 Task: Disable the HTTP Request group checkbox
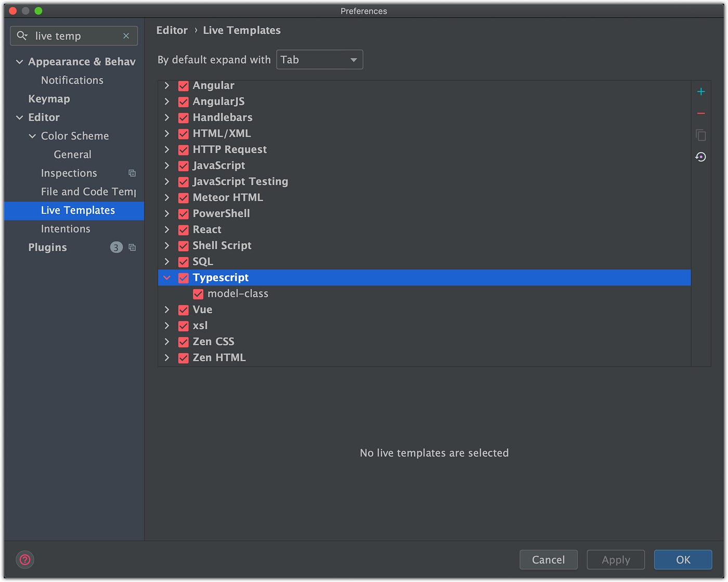pyautogui.click(x=184, y=150)
